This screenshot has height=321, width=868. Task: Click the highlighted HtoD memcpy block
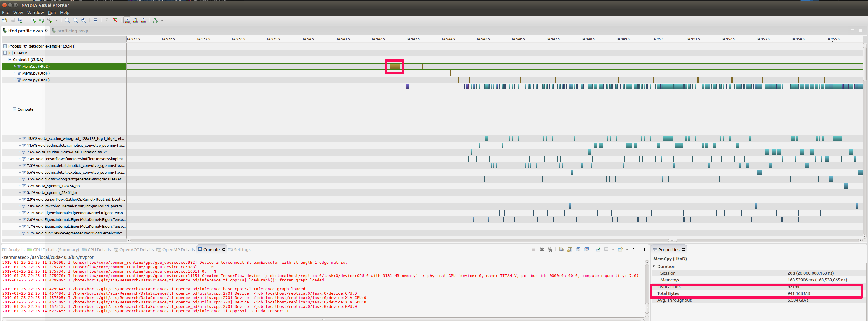point(395,66)
